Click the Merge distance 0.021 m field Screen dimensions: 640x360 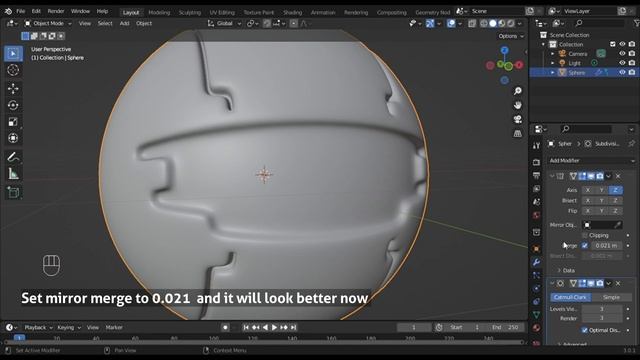pyautogui.click(x=606, y=246)
